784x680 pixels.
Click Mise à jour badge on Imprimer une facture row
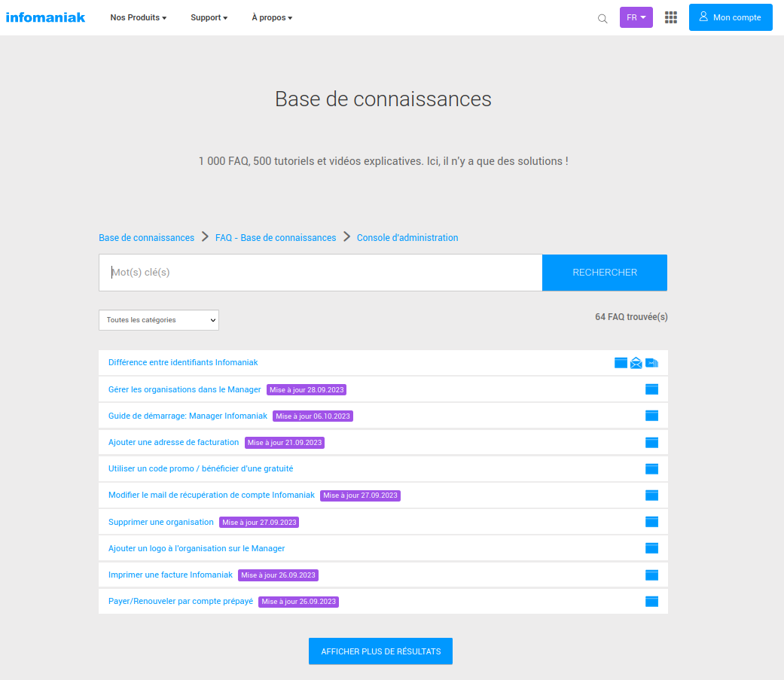(279, 575)
